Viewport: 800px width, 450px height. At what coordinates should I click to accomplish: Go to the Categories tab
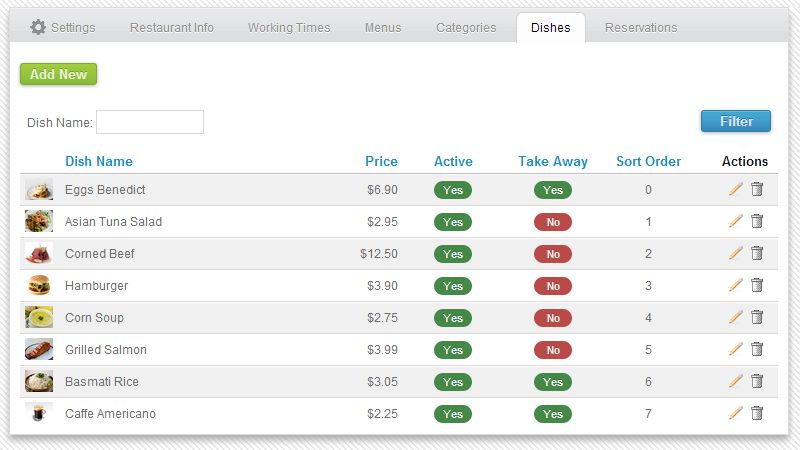466,28
